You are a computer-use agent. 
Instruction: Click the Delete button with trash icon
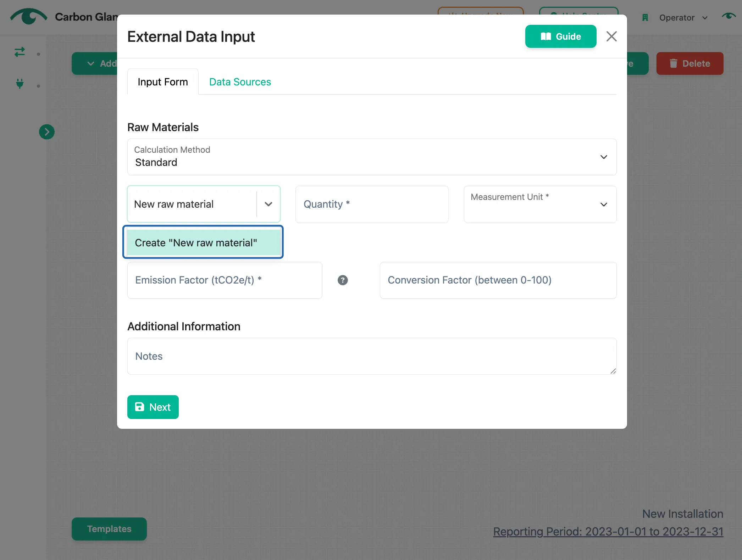point(690,63)
